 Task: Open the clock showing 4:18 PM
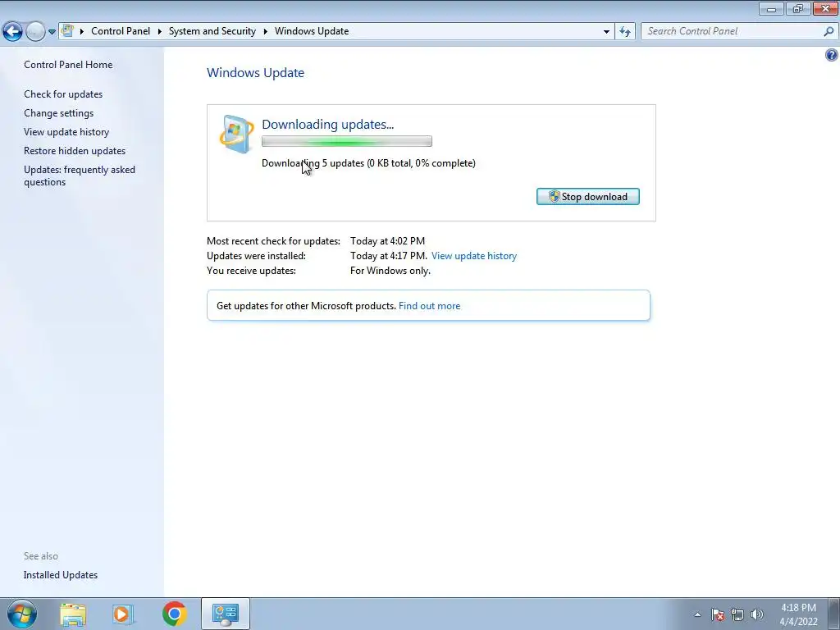798,614
